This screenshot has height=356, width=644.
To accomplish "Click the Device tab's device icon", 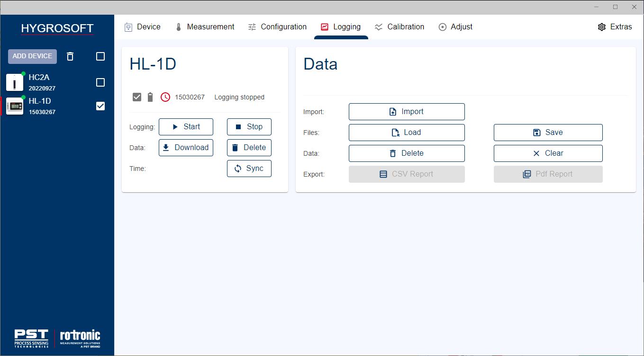I will [128, 27].
